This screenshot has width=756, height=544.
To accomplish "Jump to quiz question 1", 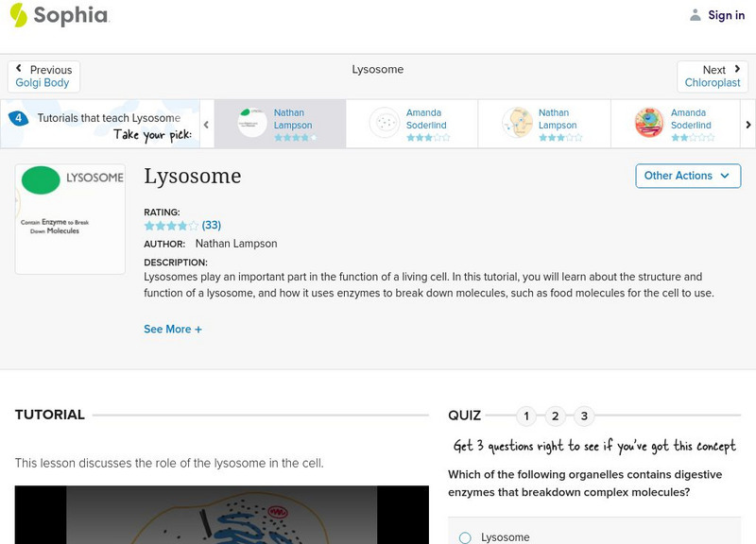I will (526, 416).
